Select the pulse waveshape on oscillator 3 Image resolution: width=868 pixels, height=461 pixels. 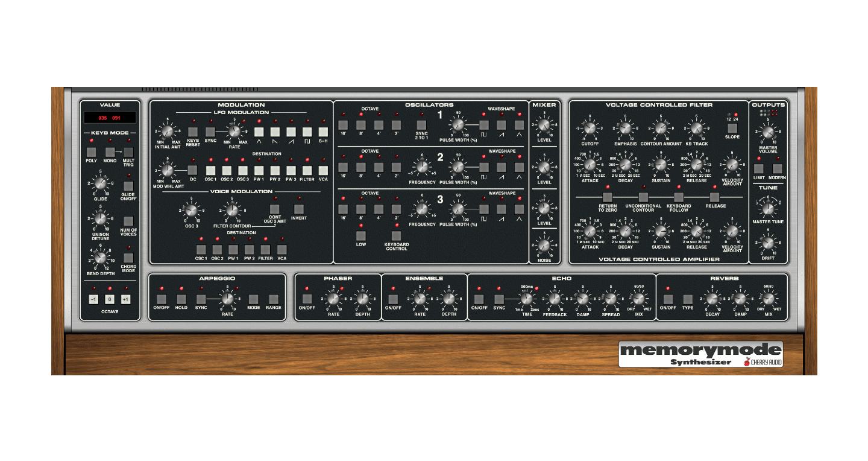(484, 209)
